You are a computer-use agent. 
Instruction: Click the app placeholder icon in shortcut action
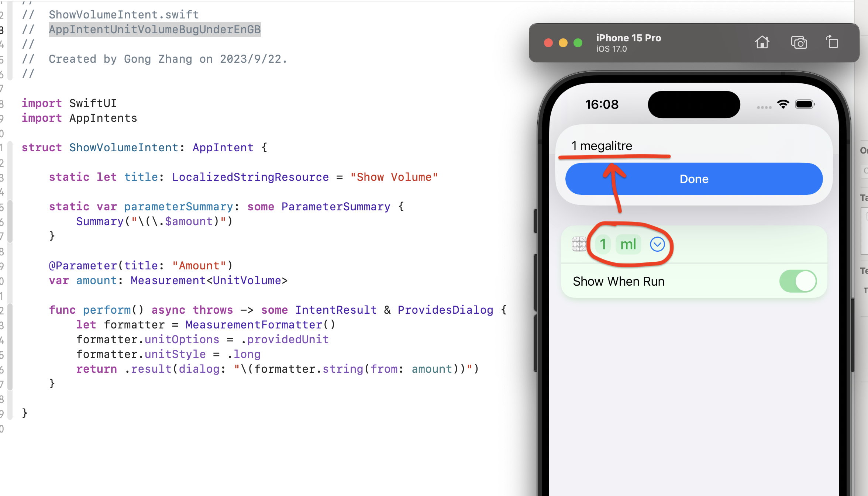coord(579,244)
